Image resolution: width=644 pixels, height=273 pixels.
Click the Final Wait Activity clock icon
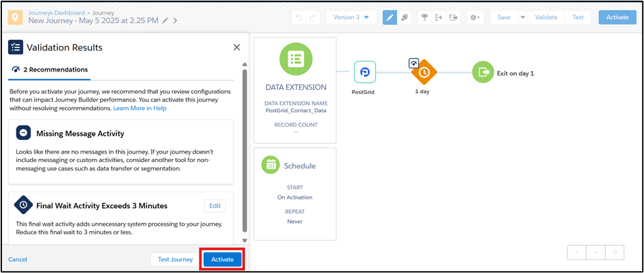tap(24, 205)
